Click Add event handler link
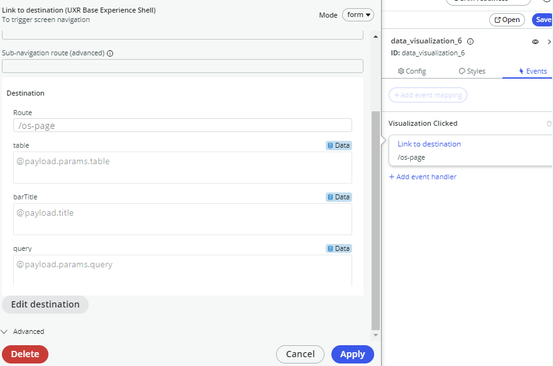Screen dimensions: 554x366 (423, 177)
